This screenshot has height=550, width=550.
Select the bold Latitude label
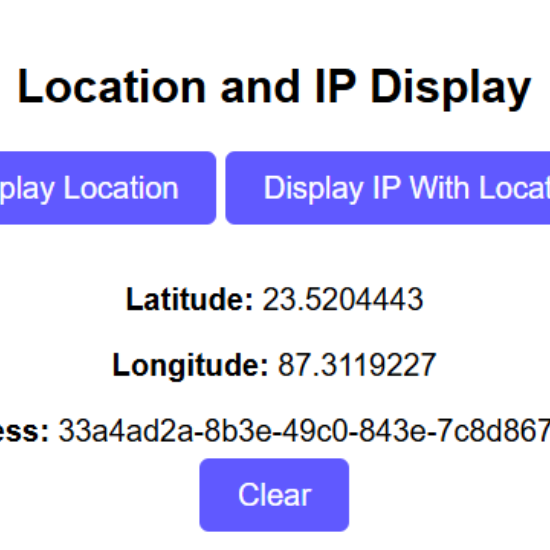189,299
